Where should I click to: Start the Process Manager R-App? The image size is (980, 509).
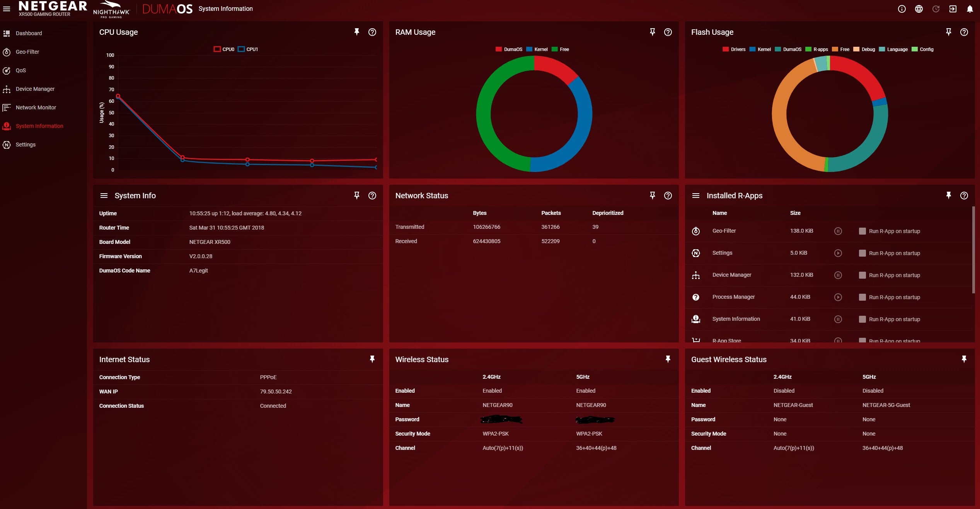point(838,297)
